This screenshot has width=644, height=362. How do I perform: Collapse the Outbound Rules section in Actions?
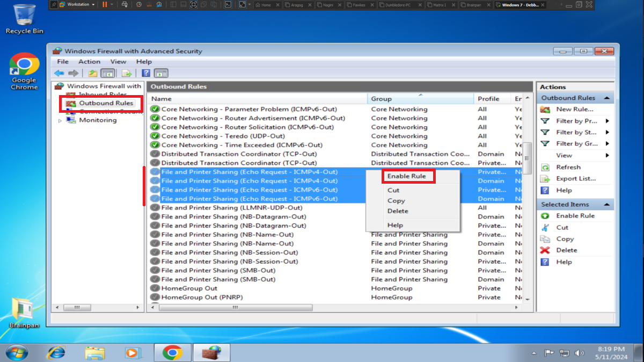tap(607, 98)
